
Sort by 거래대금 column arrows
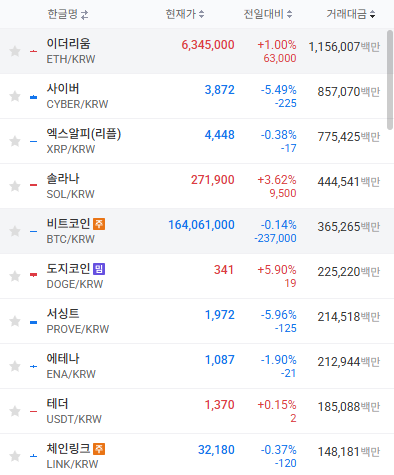(x=372, y=14)
